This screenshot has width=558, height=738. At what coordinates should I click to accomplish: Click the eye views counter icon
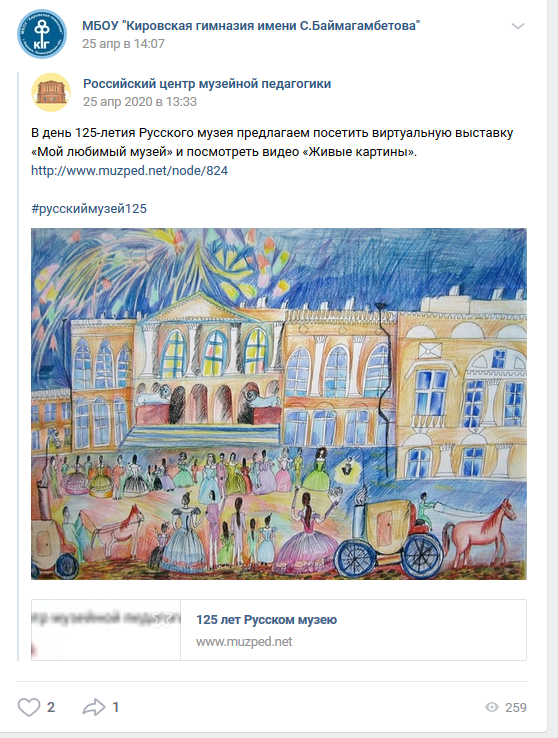point(492,707)
